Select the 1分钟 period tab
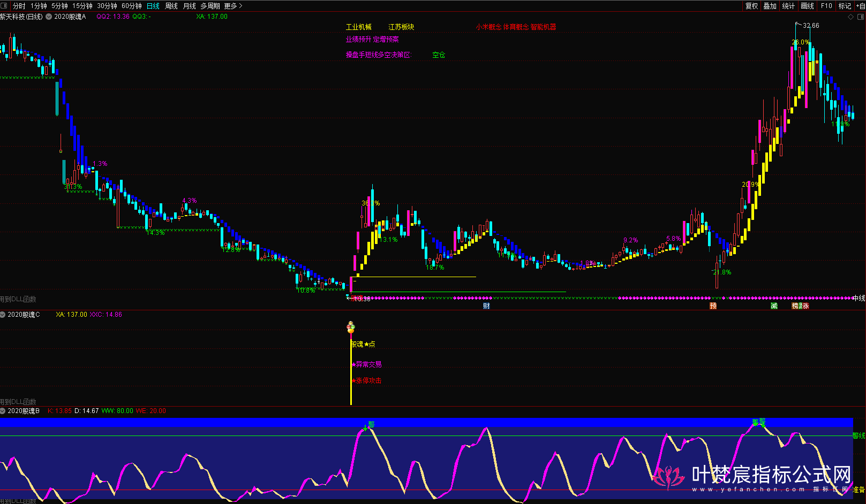Image resolution: width=866 pixels, height=504 pixels. (x=39, y=6)
